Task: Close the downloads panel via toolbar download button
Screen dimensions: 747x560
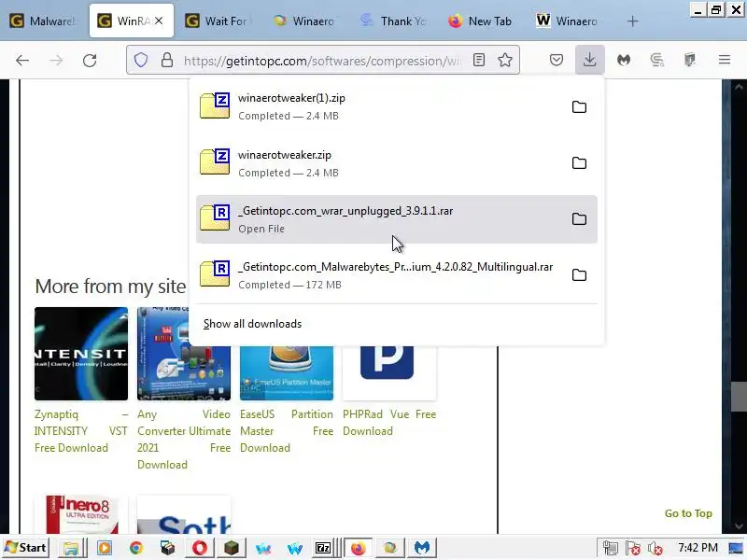Action: [590, 60]
